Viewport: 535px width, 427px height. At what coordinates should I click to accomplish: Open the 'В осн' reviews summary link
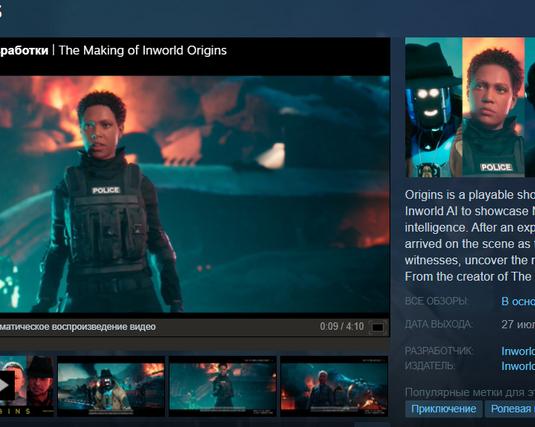(518, 301)
